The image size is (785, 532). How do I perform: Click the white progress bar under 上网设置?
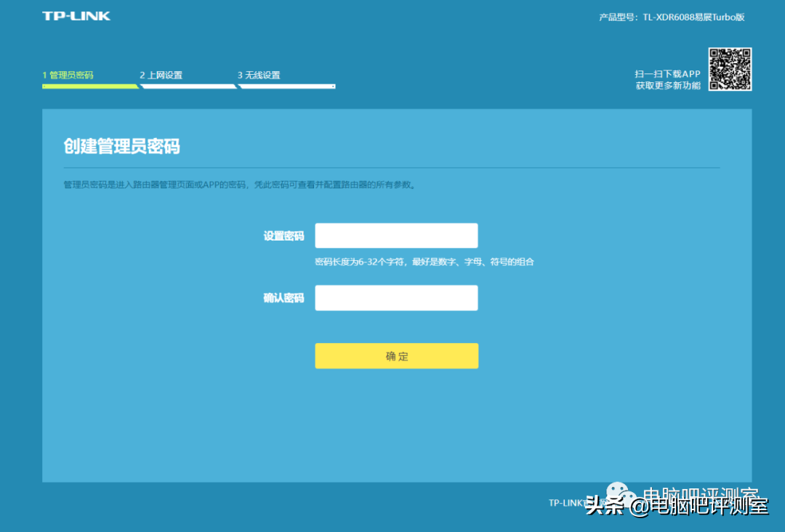point(188,86)
